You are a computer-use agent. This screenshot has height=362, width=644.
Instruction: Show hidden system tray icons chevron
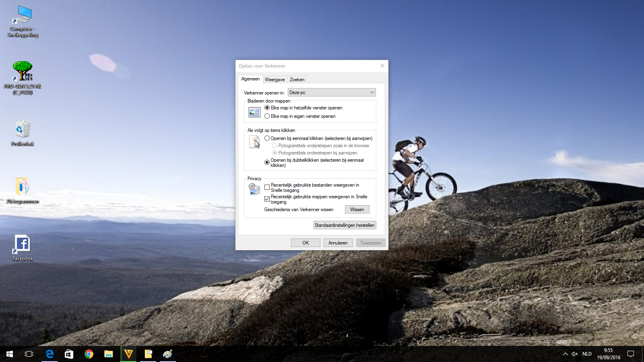point(565,354)
